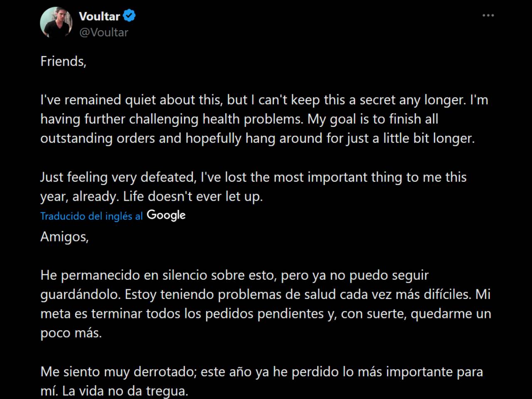The width and height of the screenshot is (532, 399).
Task: Click the line starting 'meta es terminar todos'
Action: (266, 313)
